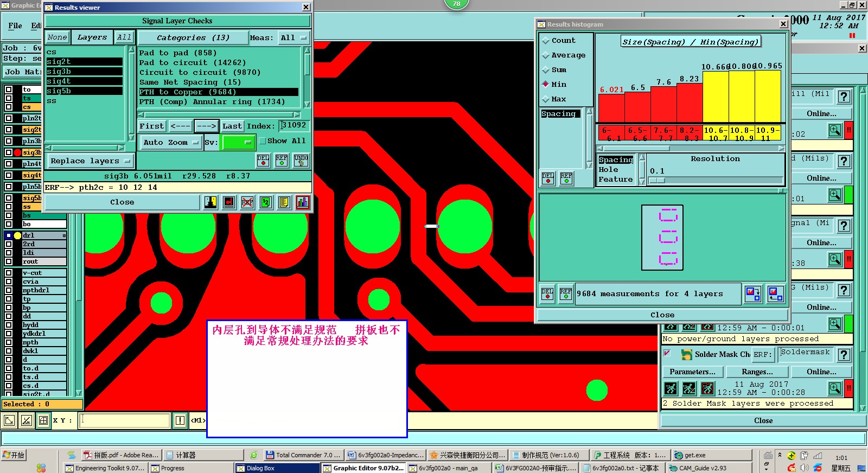Click the Resolution slider
The image size is (868, 473).
(x=716, y=180)
